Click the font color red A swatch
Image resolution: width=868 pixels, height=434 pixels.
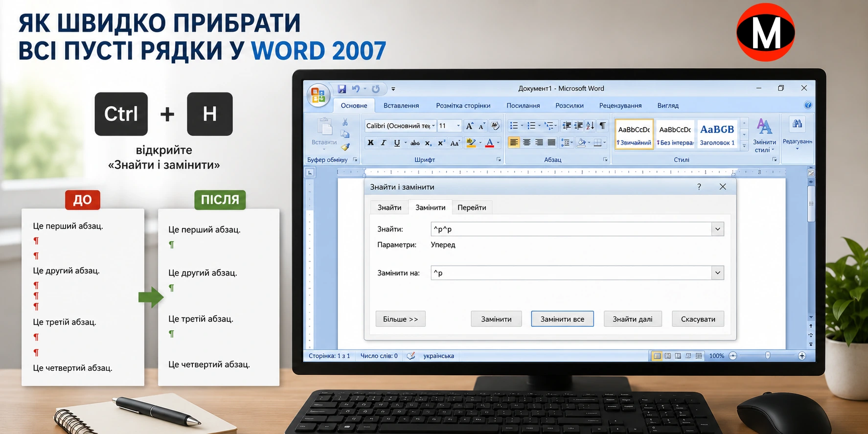click(x=490, y=143)
